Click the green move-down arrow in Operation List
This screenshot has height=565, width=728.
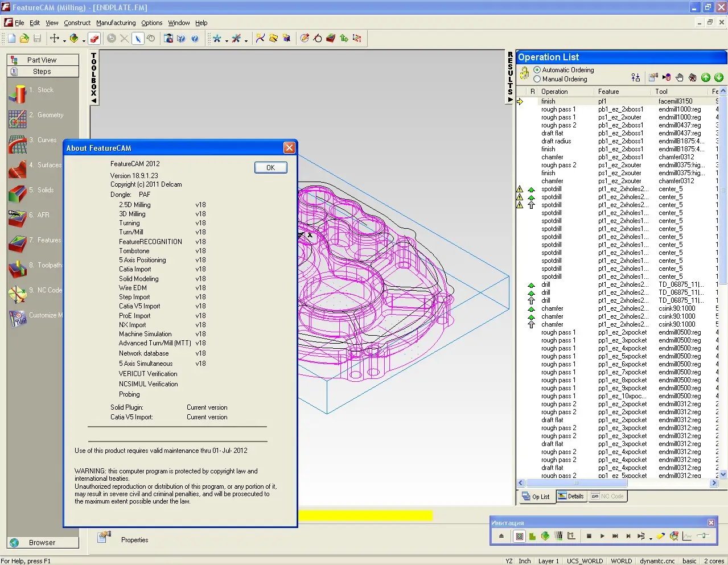[719, 77]
